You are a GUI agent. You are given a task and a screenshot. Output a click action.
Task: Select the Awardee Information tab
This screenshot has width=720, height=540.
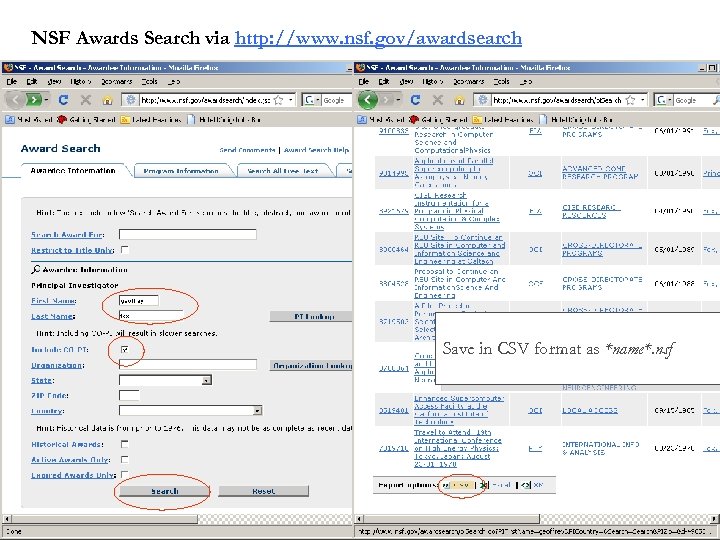(x=73, y=170)
